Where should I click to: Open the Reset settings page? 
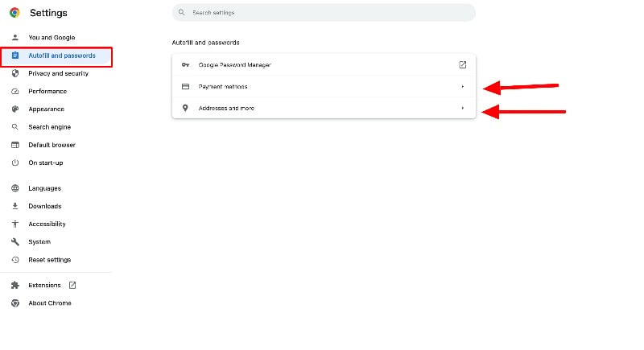click(x=49, y=260)
